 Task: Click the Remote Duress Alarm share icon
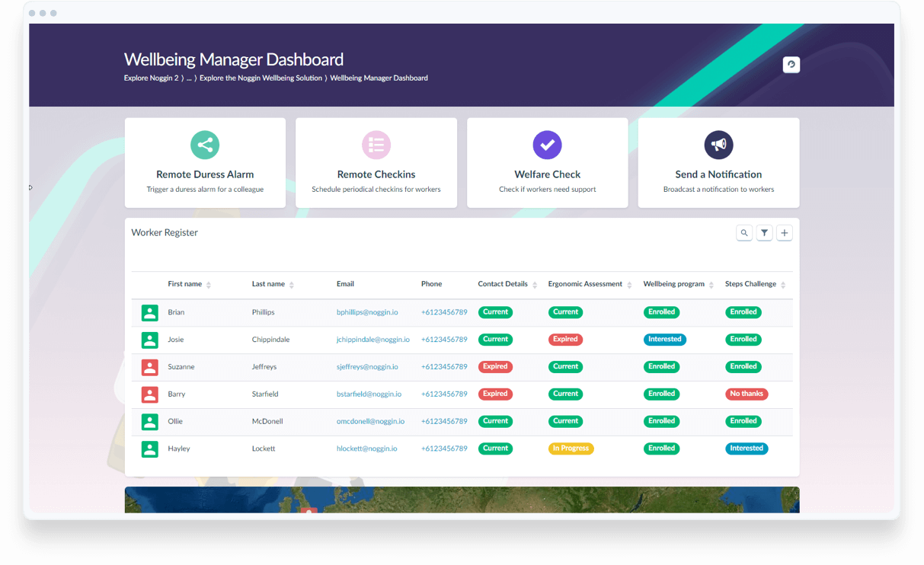(205, 145)
